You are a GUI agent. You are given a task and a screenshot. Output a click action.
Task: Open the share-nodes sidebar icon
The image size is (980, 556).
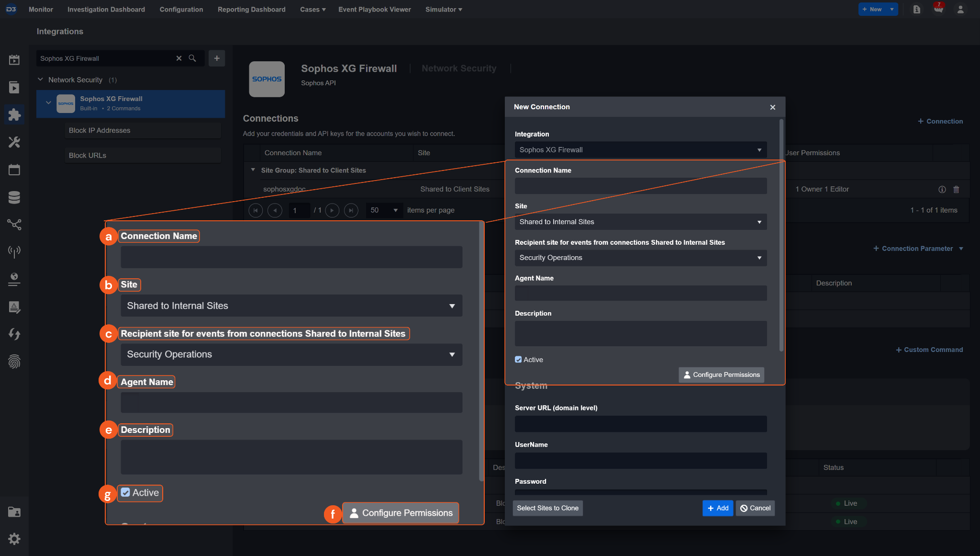tap(14, 224)
